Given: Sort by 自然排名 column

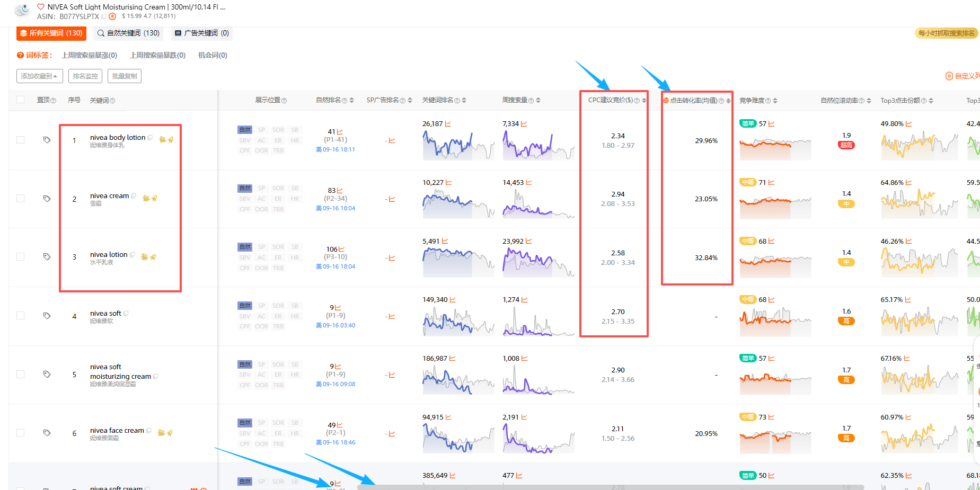Looking at the screenshot, I should (x=351, y=101).
